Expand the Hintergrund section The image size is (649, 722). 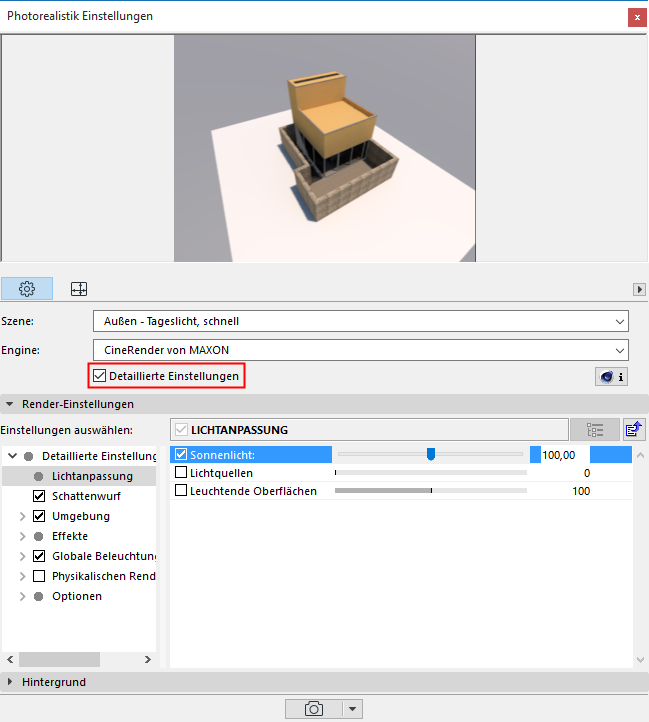[x=10, y=682]
